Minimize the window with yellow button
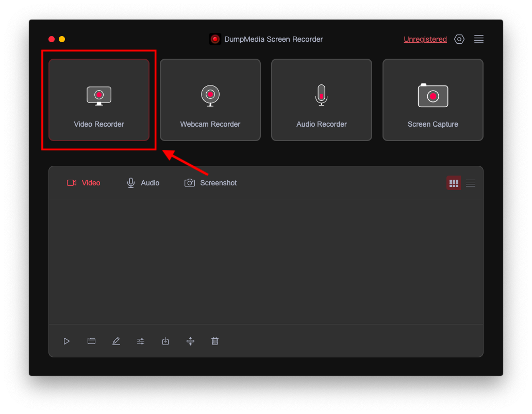Screen dimensions: 532x414 (62, 39)
